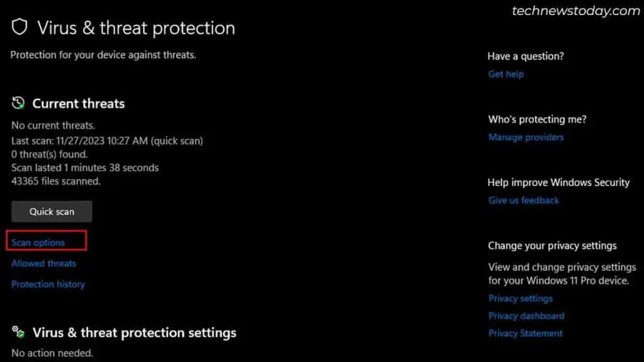
Task: Open Scan options
Action: pyautogui.click(x=38, y=242)
